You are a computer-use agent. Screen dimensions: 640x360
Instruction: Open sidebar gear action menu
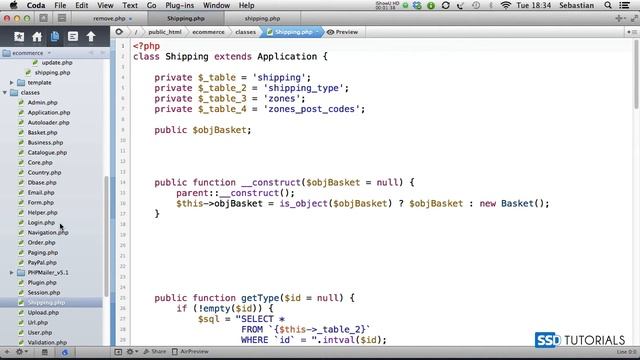(x=21, y=352)
